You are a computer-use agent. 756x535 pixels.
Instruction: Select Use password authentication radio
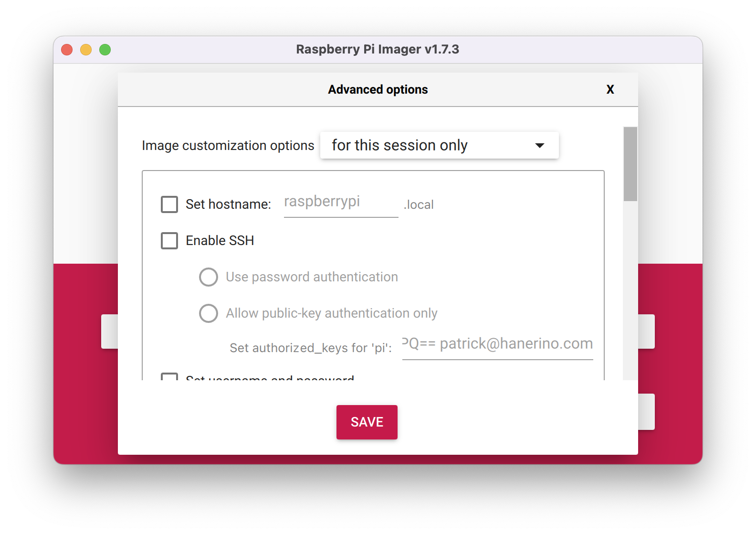pyautogui.click(x=209, y=277)
